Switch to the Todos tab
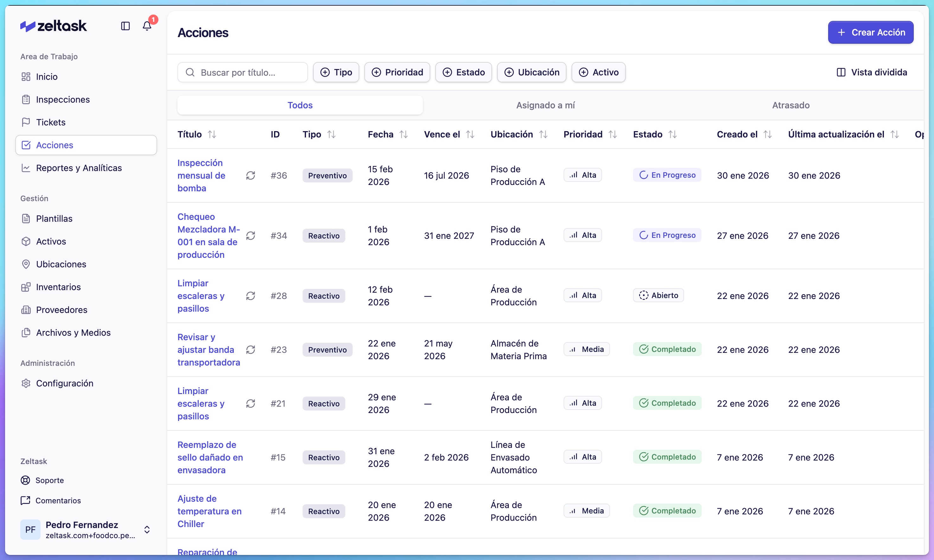 [300, 105]
